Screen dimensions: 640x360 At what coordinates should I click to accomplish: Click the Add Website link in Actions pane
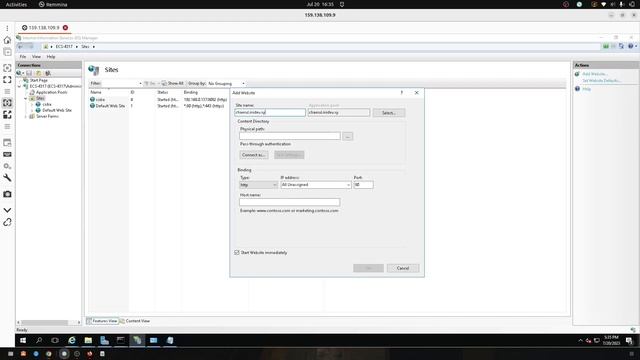594,74
